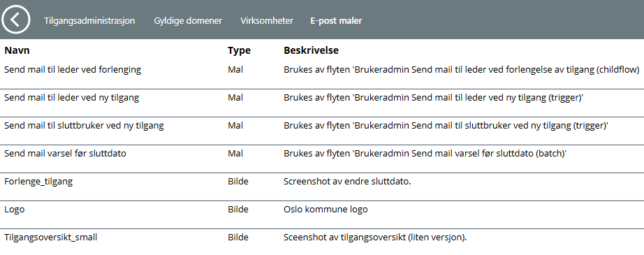644x255 pixels.
Task: Click the Beskrivelse column header
Action: click(x=312, y=50)
